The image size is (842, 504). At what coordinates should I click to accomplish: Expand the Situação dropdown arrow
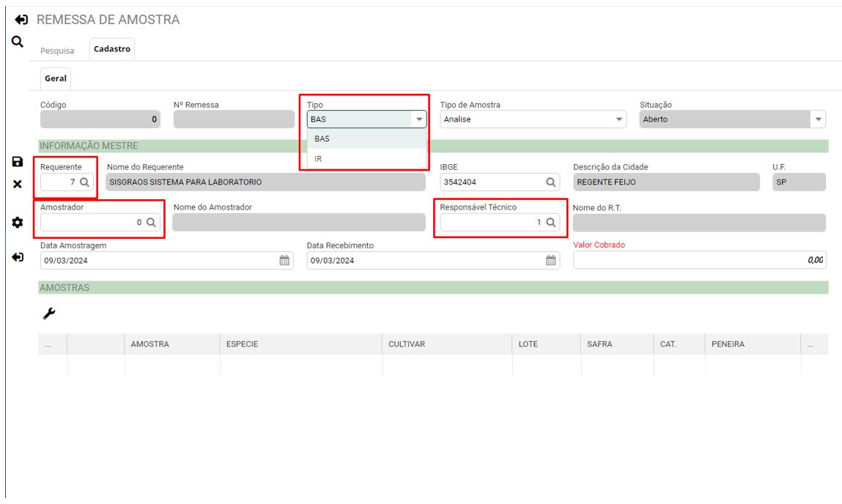pyautogui.click(x=819, y=119)
